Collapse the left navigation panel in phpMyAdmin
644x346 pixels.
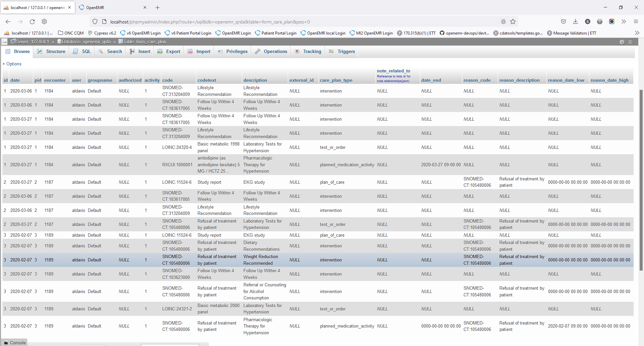(x=4, y=42)
